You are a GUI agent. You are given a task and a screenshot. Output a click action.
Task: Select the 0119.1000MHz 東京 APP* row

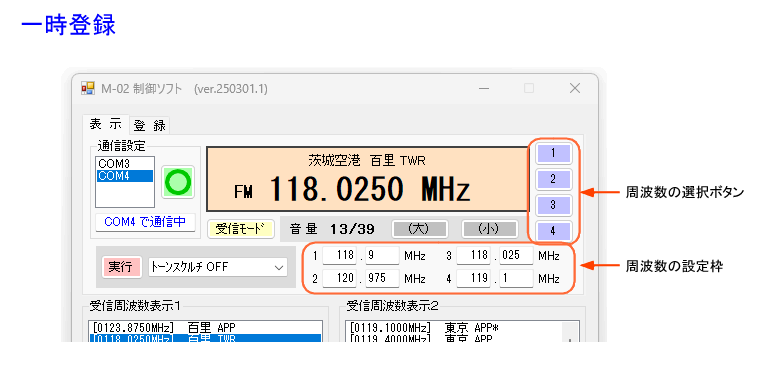click(x=454, y=328)
